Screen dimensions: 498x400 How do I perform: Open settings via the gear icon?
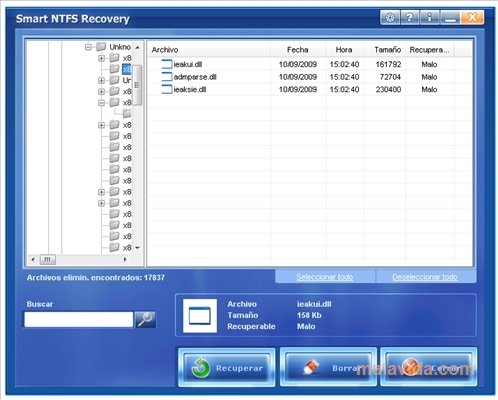click(x=390, y=17)
